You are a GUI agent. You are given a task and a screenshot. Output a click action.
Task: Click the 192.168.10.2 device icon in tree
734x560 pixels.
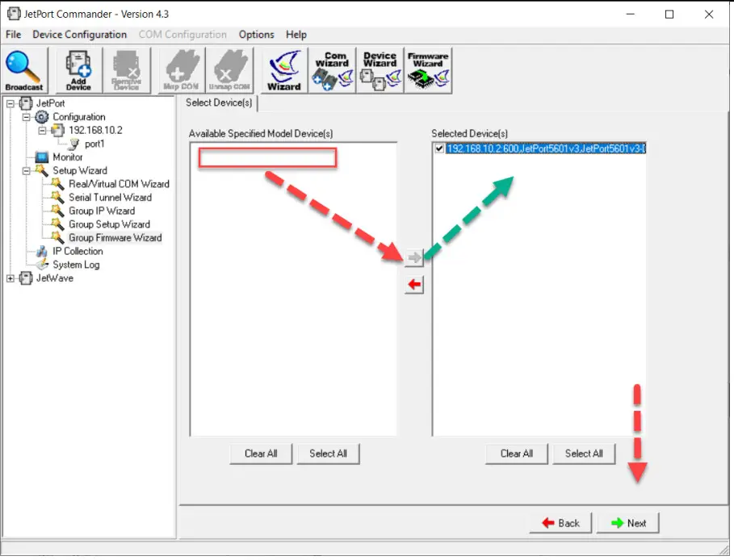pos(58,130)
